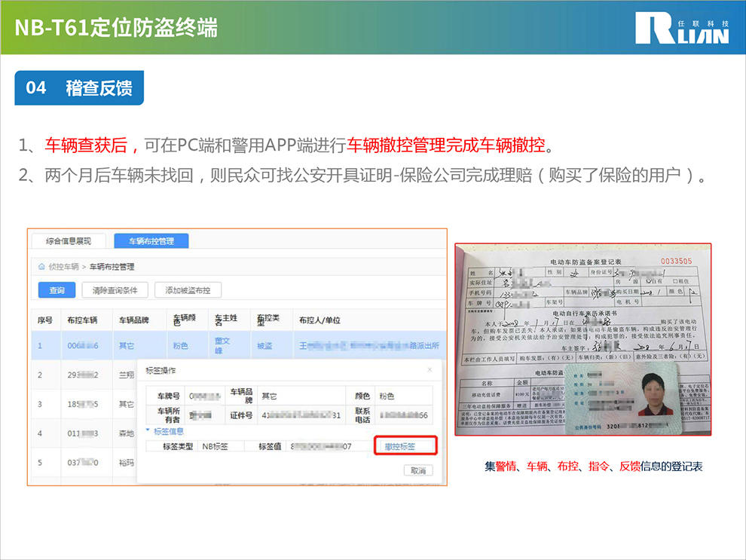The image size is (746, 560).
Task: Click the 侦控车辆 breadcrumb link
Action: [63, 267]
